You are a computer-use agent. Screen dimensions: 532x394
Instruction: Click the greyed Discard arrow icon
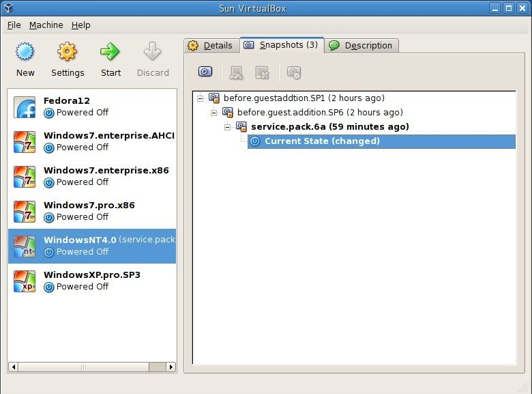[x=152, y=51]
